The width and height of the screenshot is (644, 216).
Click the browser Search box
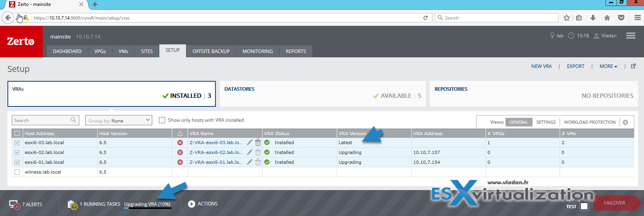point(496,18)
